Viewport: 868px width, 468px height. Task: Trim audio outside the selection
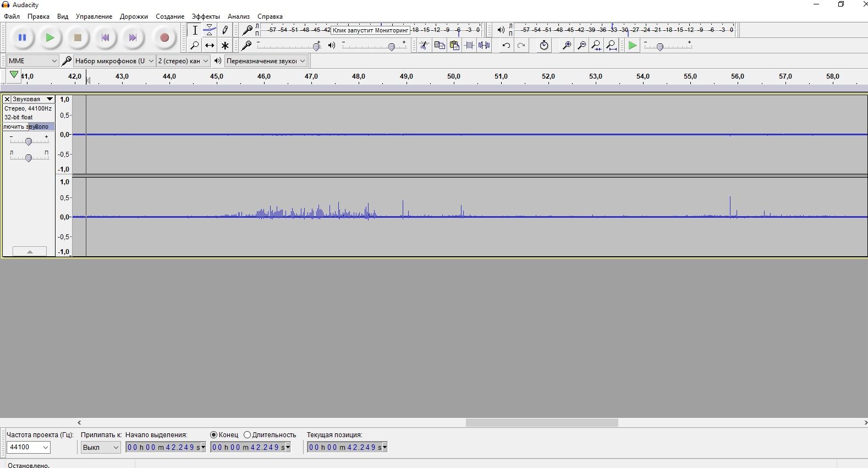pyautogui.click(x=469, y=45)
